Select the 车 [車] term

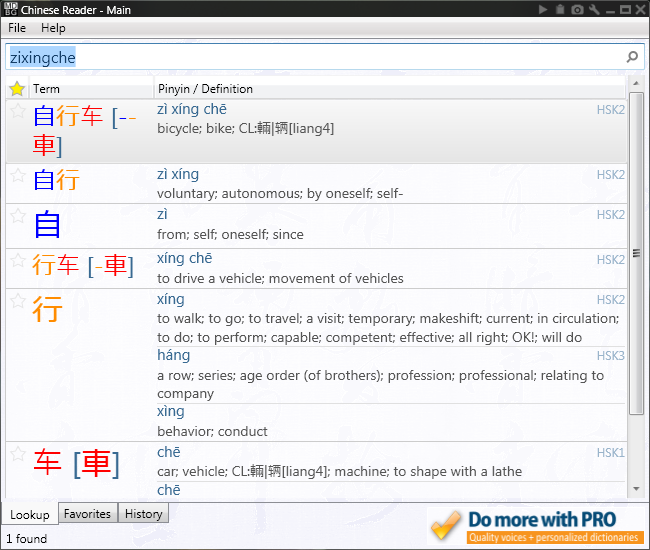(x=77, y=463)
